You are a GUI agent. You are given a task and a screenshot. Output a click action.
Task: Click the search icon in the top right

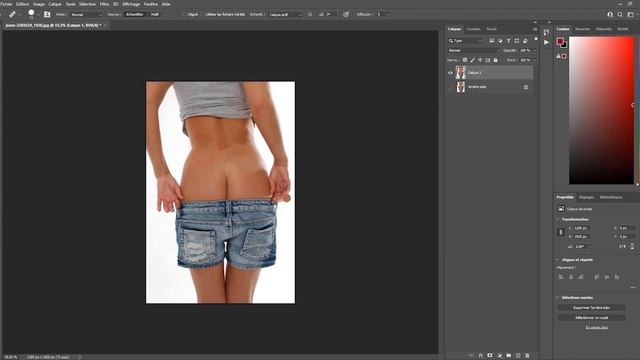click(620, 14)
